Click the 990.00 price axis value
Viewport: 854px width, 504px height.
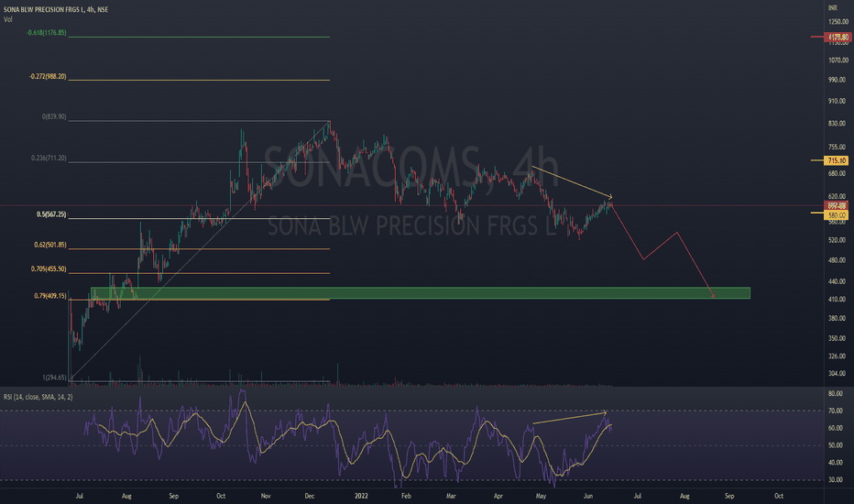pyautogui.click(x=838, y=80)
